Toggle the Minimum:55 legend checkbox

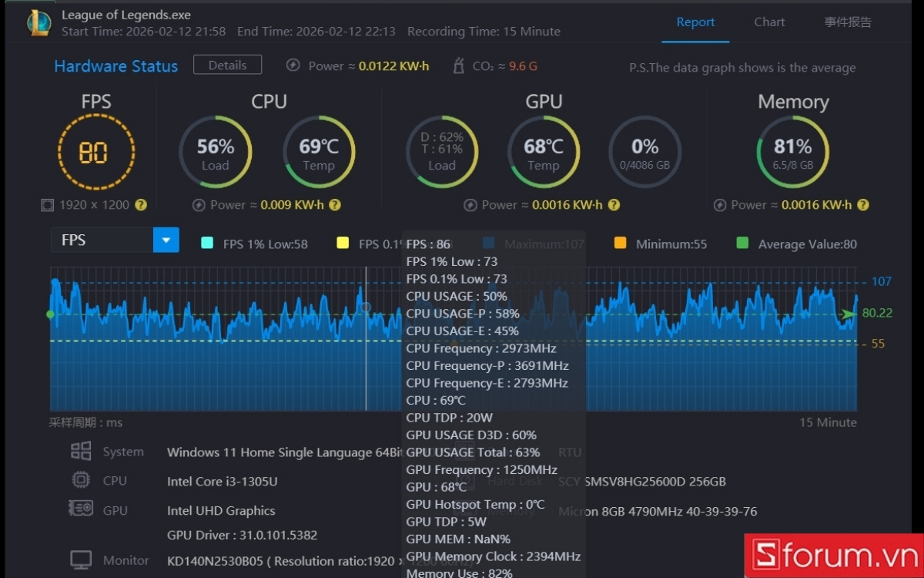click(x=620, y=244)
